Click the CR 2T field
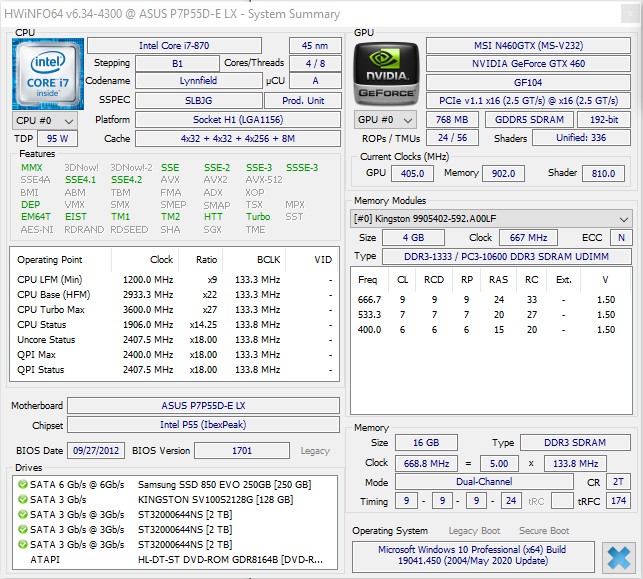Screen dimensions: 643x579 coord(618,482)
